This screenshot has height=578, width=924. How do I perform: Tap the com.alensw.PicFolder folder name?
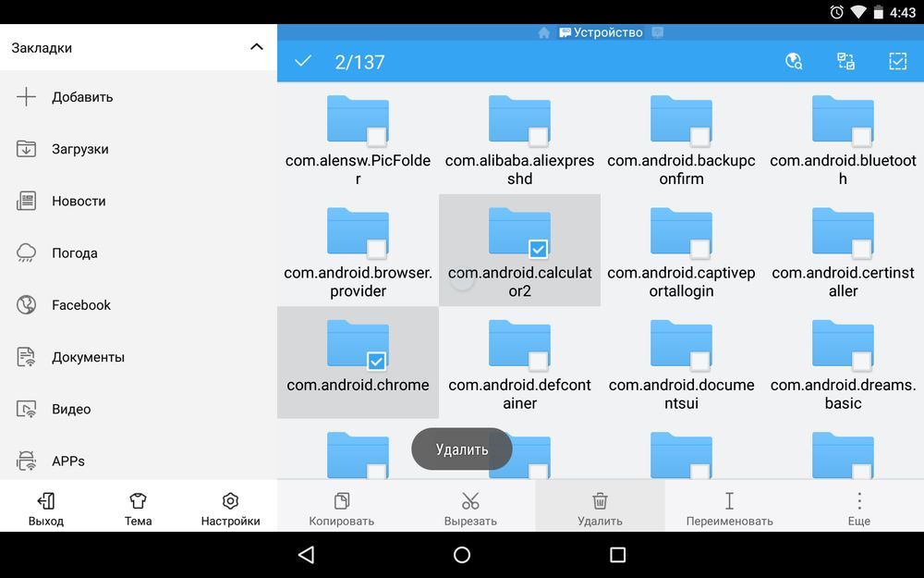(x=358, y=169)
